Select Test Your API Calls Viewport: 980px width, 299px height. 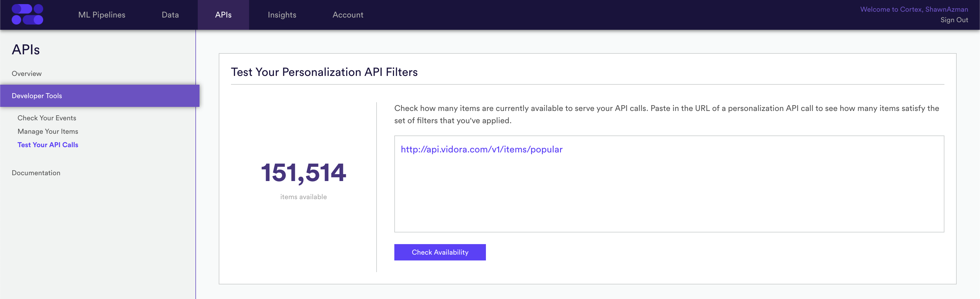pyautogui.click(x=48, y=145)
